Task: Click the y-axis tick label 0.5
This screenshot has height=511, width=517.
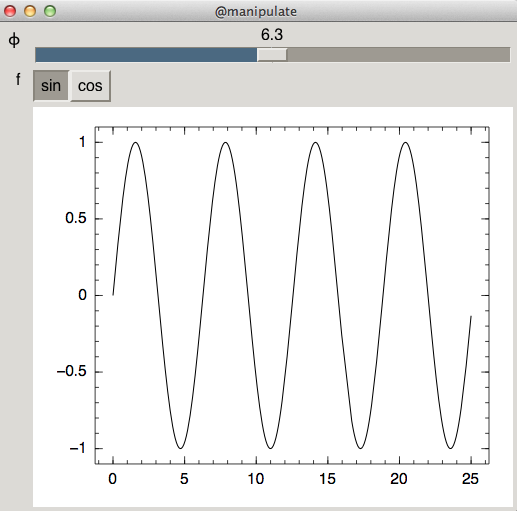Action: point(76,218)
